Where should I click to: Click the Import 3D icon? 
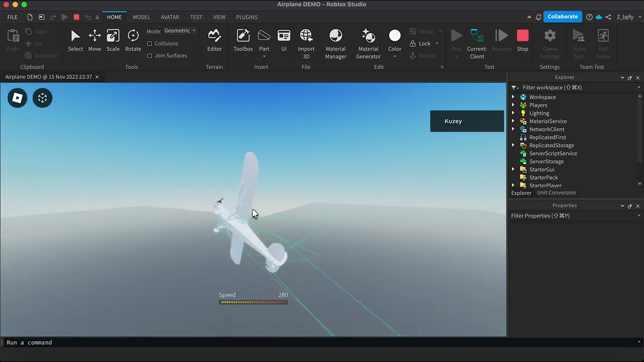(x=306, y=36)
